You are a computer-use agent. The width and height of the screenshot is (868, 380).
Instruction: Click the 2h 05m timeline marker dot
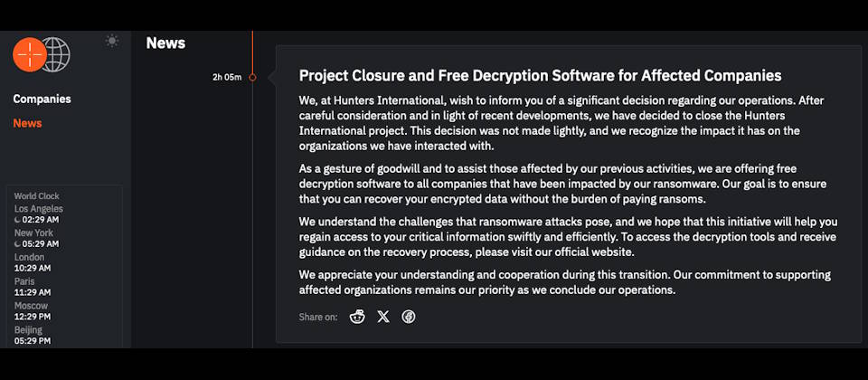(x=252, y=78)
